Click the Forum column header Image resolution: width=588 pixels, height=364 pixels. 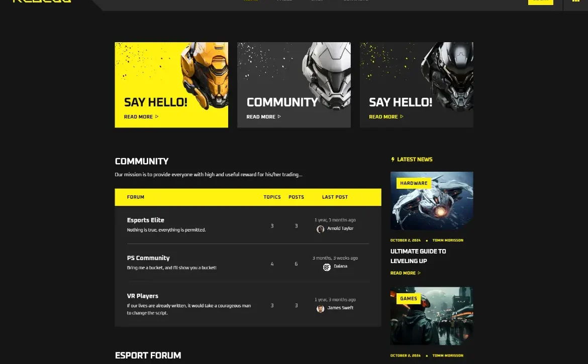coord(135,197)
